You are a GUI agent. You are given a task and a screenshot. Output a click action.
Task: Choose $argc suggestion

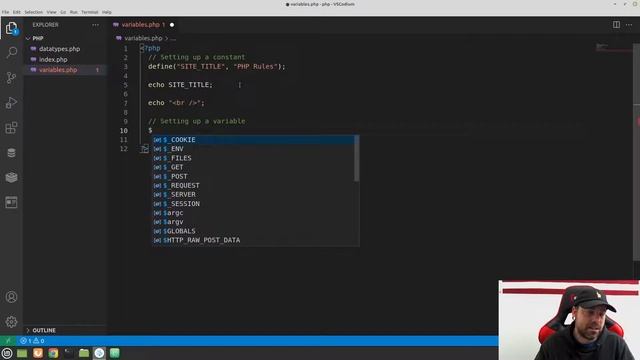coord(253,213)
